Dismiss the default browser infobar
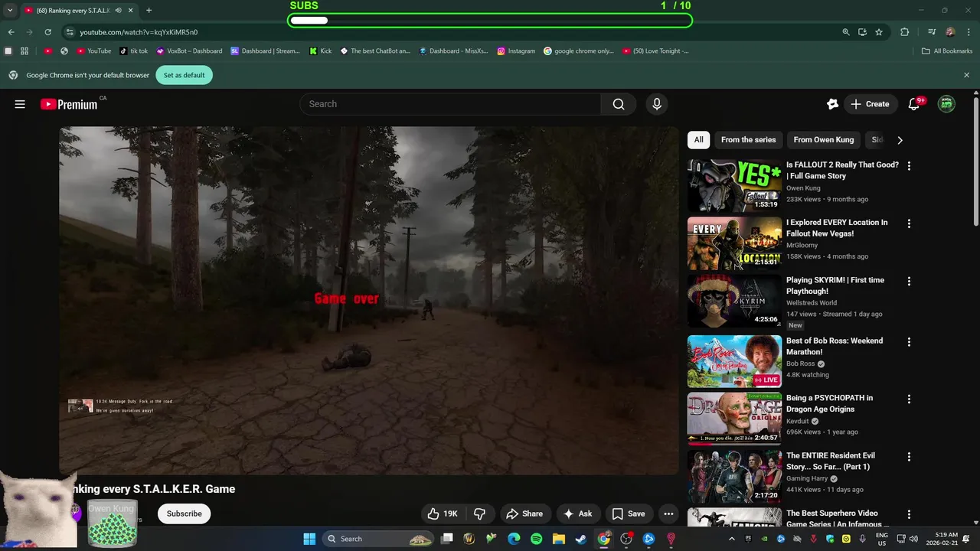The image size is (980, 551). pyautogui.click(x=966, y=75)
